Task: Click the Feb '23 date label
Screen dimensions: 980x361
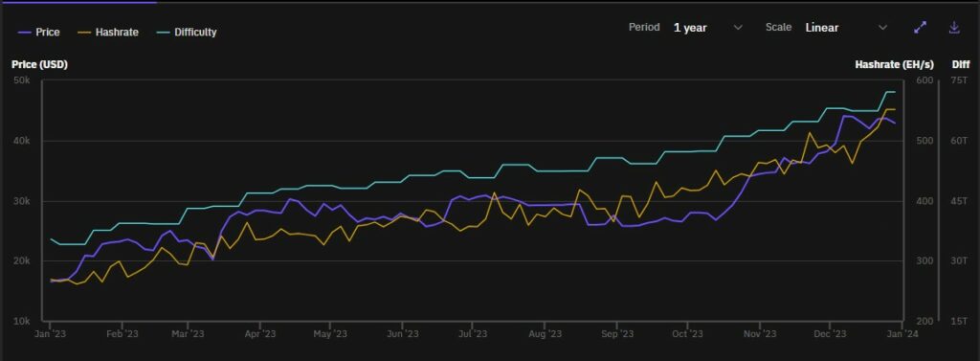Action: pyautogui.click(x=122, y=335)
